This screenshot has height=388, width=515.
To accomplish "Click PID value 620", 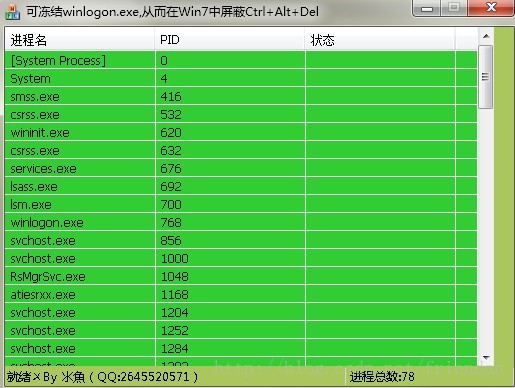I will [171, 132].
